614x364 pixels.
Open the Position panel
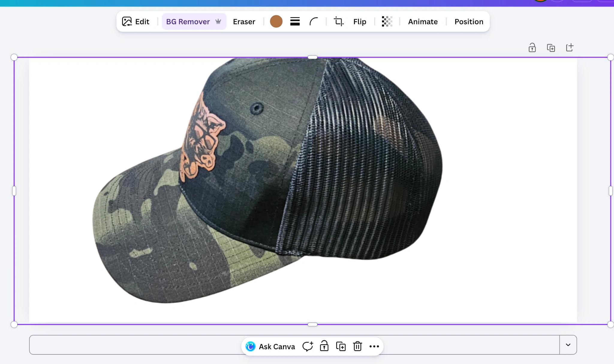coord(469,22)
